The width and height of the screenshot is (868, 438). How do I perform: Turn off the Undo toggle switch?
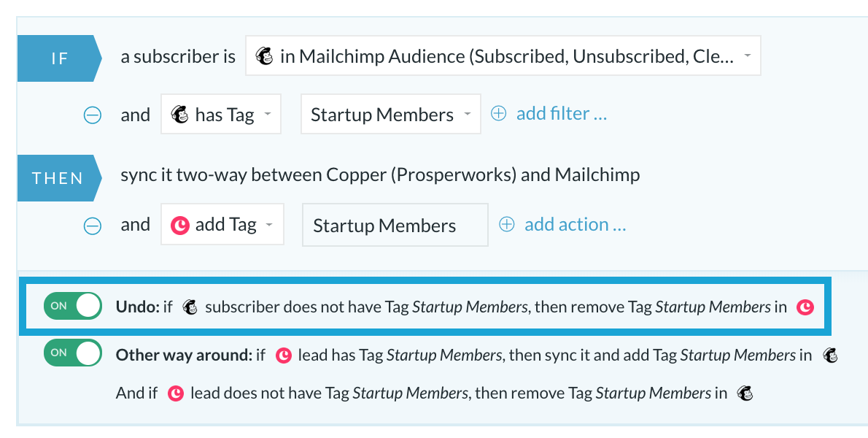(x=73, y=306)
